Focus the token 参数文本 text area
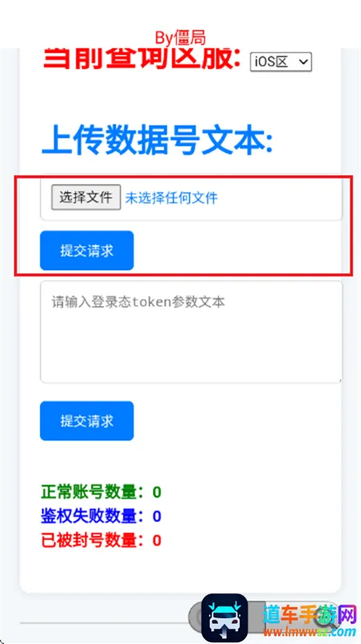Image resolution: width=361 pixels, height=644 pixels. point(191,332)
